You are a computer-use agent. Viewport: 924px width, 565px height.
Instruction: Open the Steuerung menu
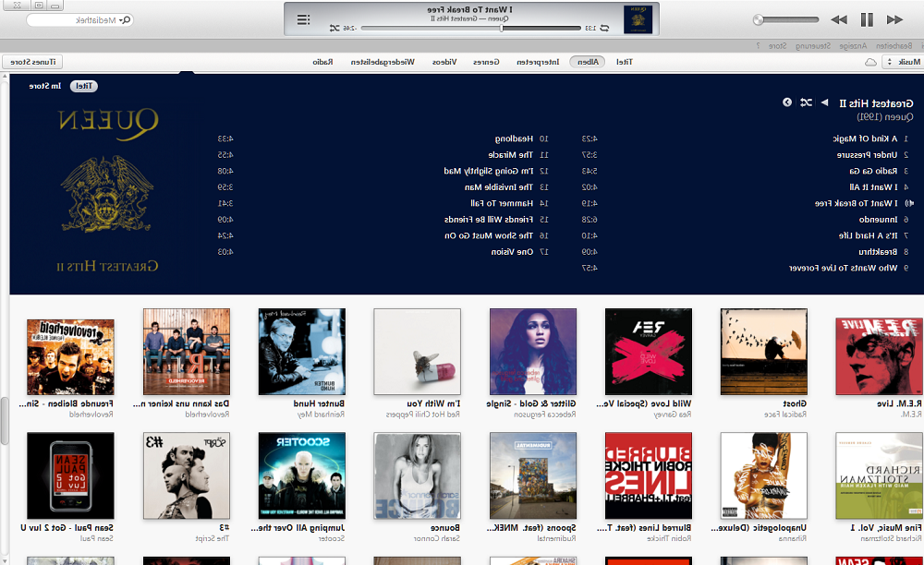tap(812, 45)
